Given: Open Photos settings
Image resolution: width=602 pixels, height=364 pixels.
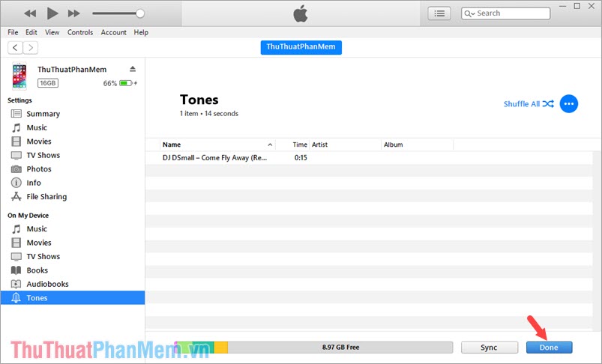Looking at the screenshot, I should point(73,169).
